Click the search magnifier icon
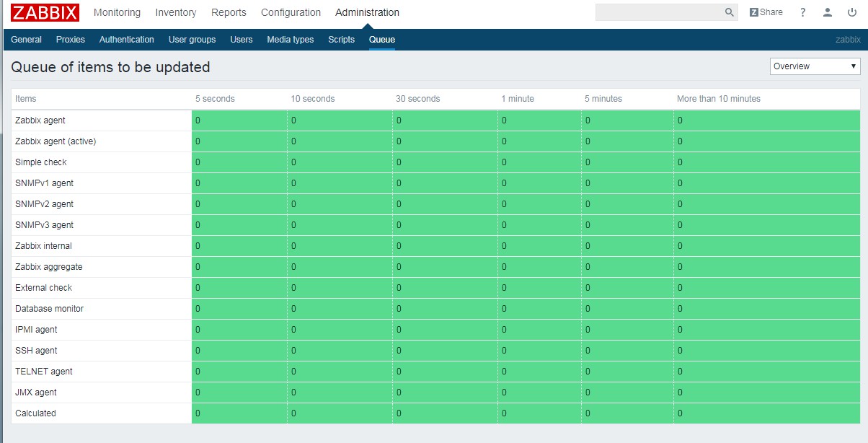 click(x=729, y=12)
